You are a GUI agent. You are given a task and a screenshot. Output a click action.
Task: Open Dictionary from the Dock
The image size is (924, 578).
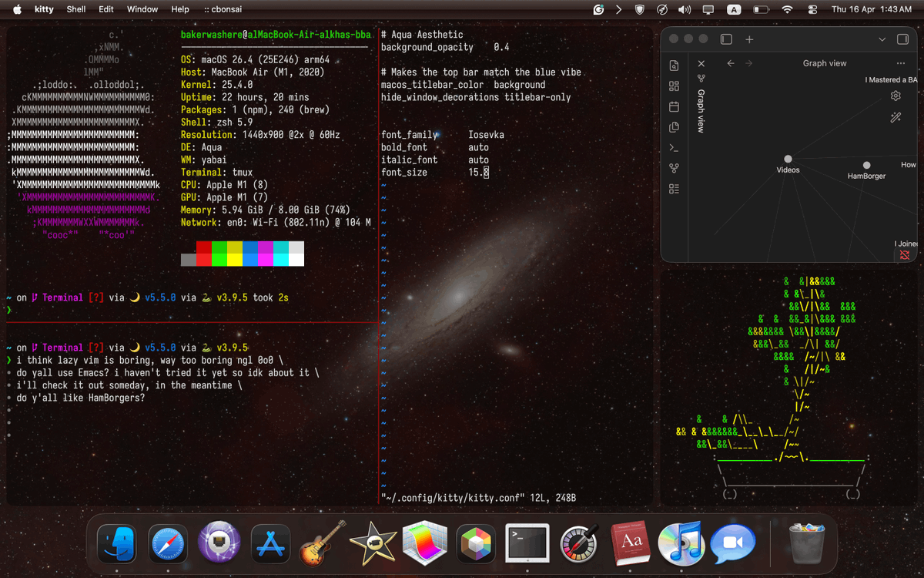coord(631,543)
